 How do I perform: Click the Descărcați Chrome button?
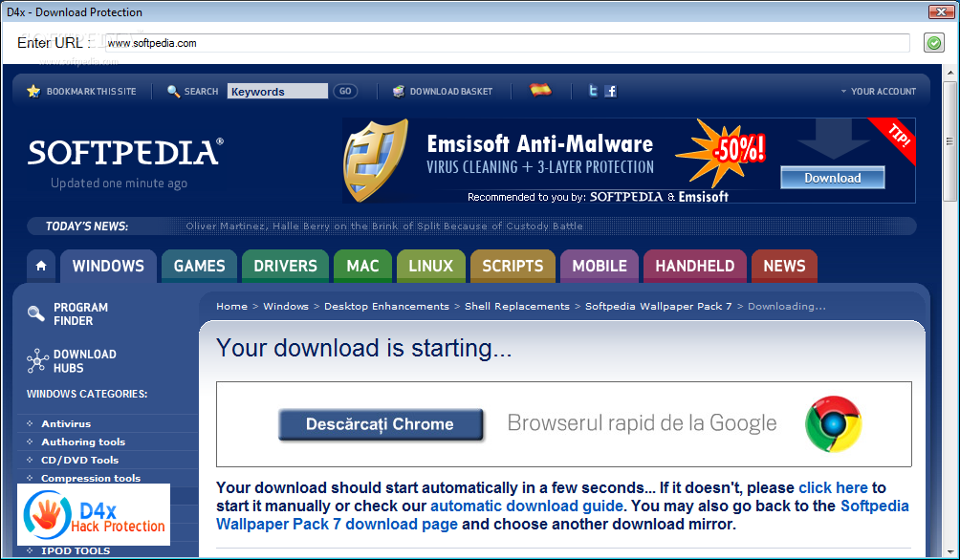coord(381,424)
